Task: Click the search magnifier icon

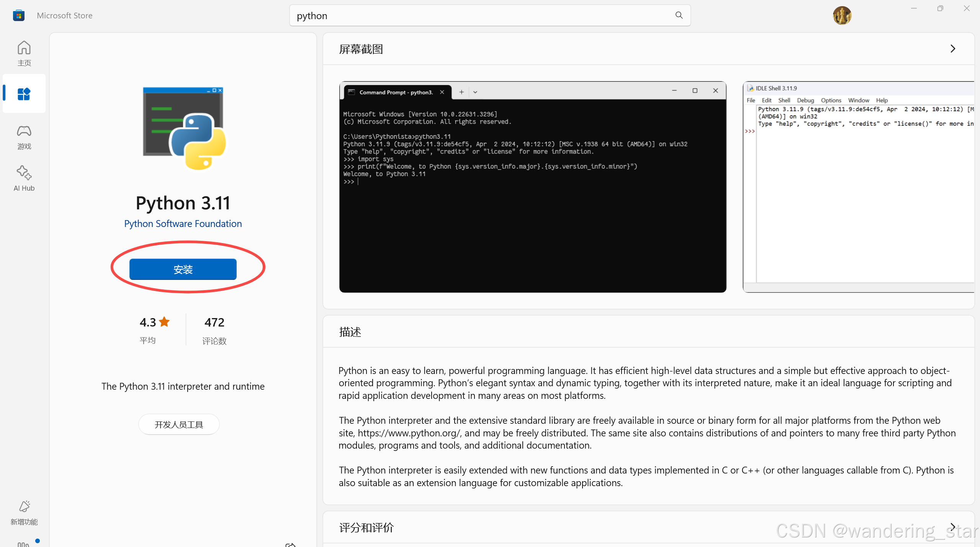Action: (679, 15)
